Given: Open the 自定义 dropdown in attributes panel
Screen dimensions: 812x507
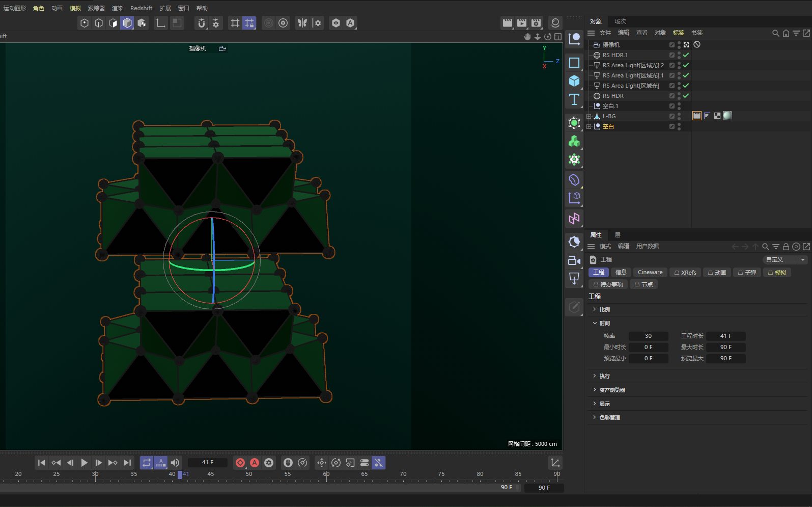Looking at the screenshot, I should pyautogui.click(x=785, y=260).
